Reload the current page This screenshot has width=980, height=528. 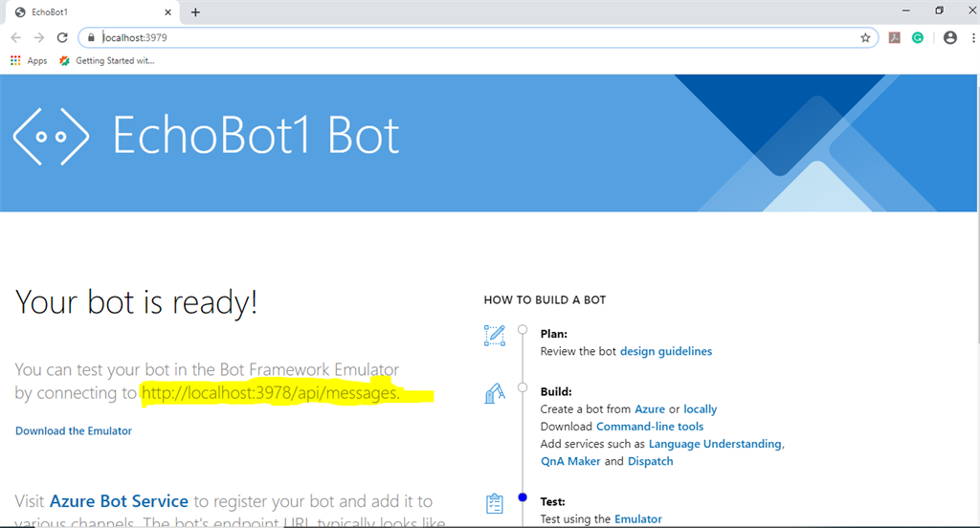(x=62, y=37)
